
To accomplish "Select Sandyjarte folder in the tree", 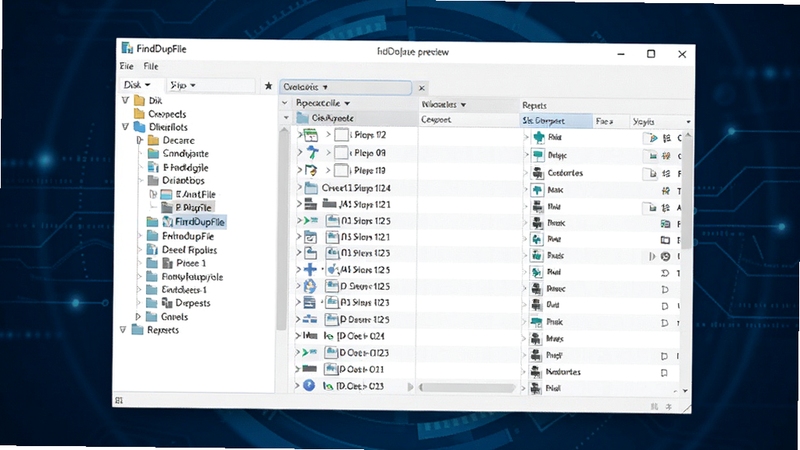I will 185,153.
